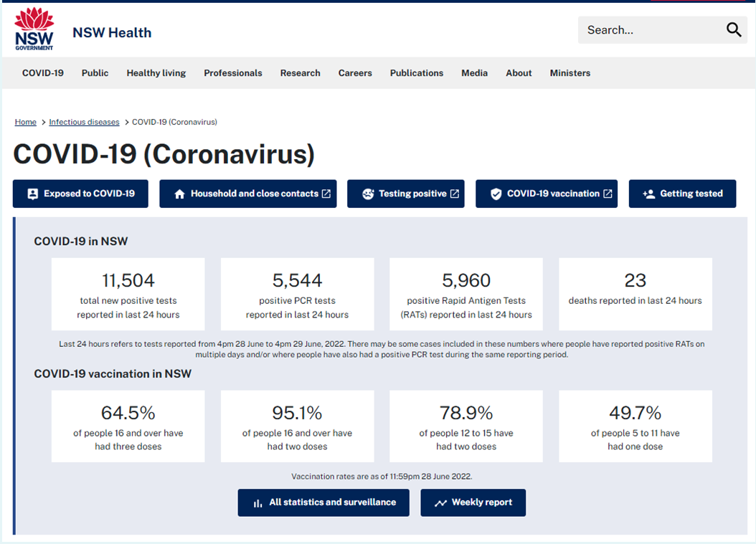Click the Testing positive button

[405, 194]
